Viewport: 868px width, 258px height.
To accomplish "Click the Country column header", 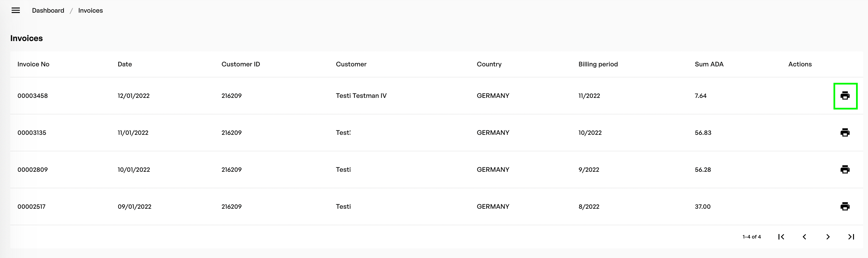I will 489,64.
